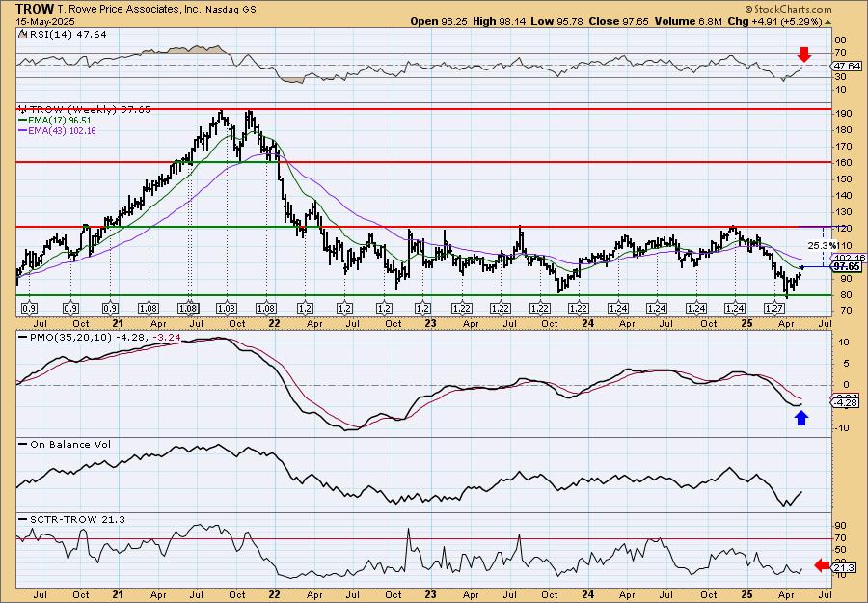Click the black line swatch beside PMO(35,20,10)
868x603 pixels.
click(23, 337)
